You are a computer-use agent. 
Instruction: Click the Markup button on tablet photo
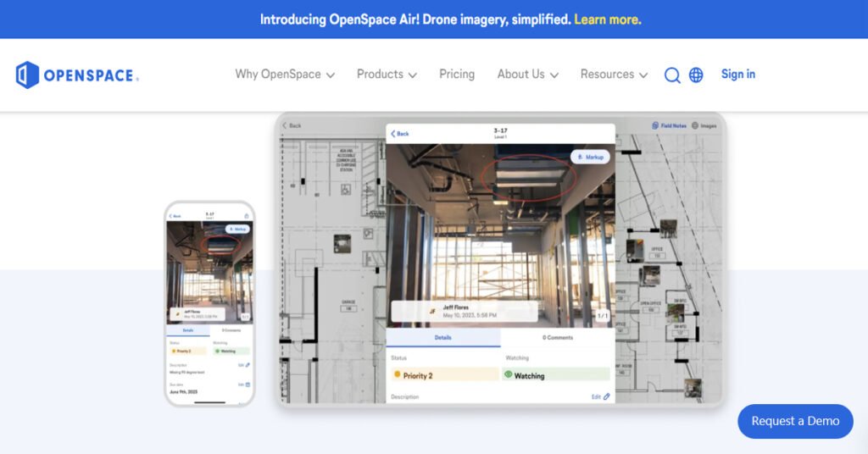pos(590,157)
